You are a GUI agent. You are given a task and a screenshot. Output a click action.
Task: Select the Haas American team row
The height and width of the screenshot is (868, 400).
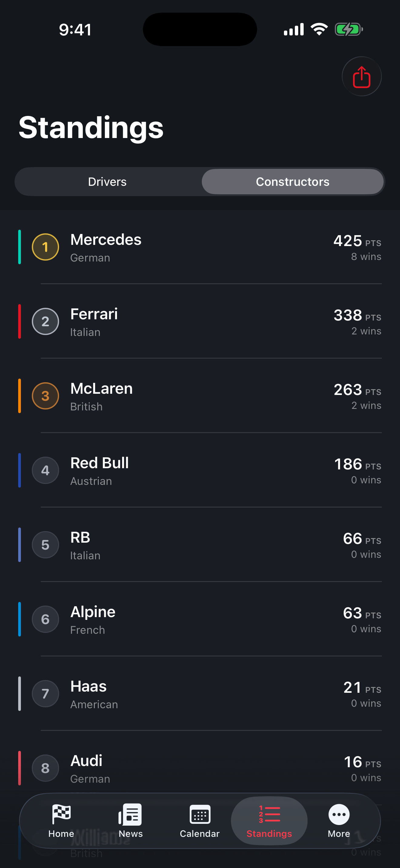point(200,694)
